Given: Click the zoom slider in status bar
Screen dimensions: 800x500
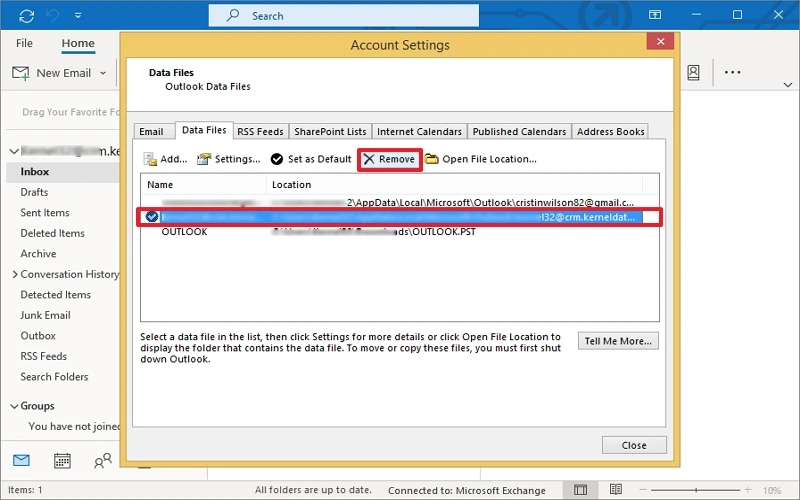Looking at the screenshot, I should [x=695, y=490].
